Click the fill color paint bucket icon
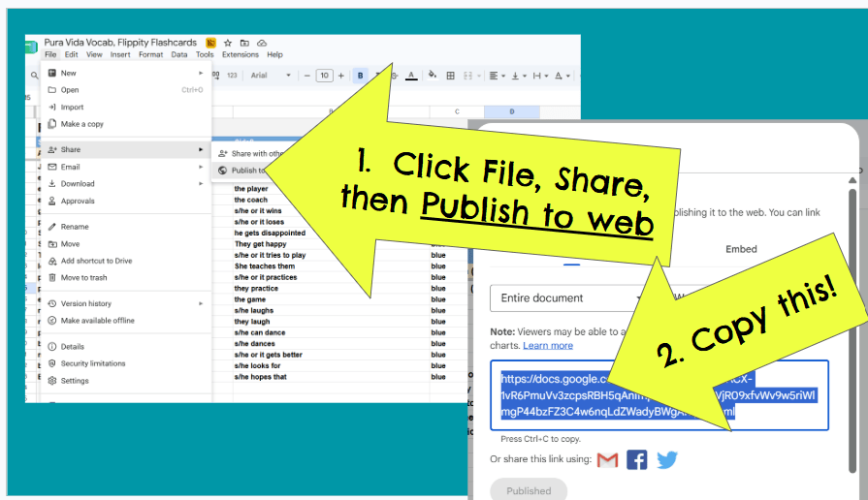This screenshot has height=500, width=868. point(433,75)
